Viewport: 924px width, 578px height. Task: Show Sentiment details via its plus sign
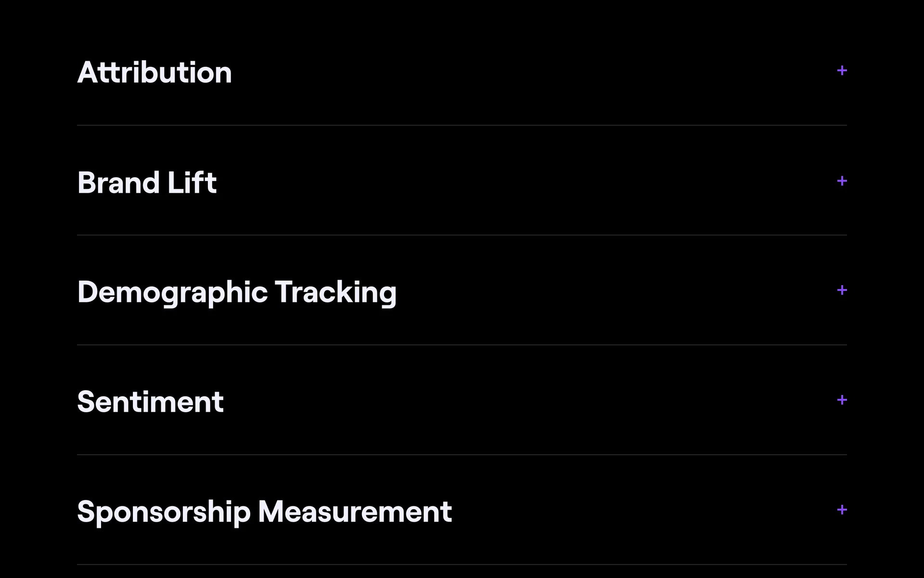click(842, 400)
